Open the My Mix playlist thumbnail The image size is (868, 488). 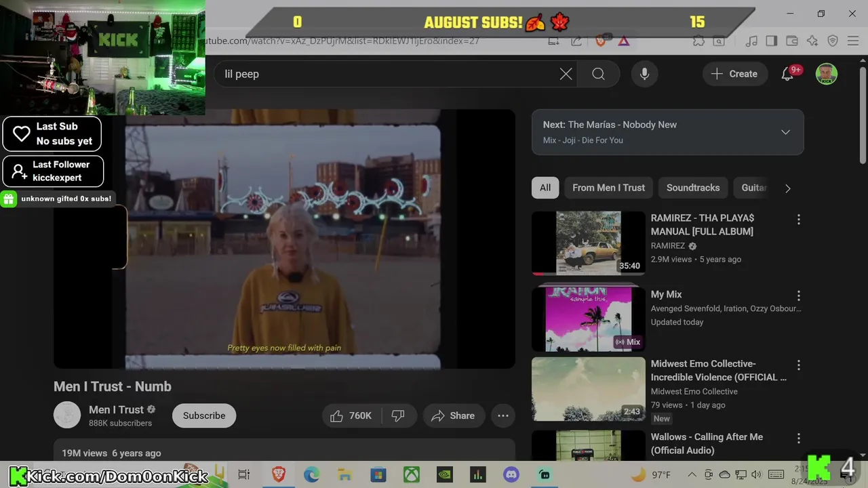pyautogui.click(x=589, y=319)
